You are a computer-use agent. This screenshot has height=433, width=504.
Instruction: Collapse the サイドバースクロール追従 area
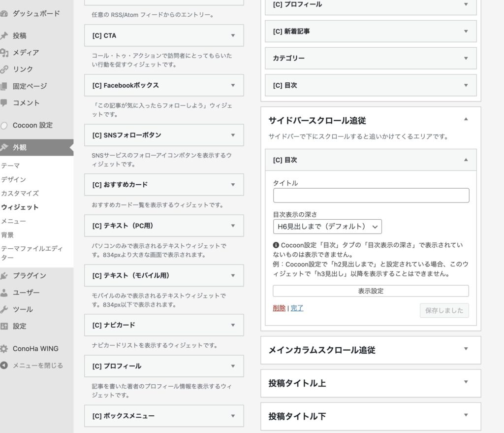[x=466, y=120]
